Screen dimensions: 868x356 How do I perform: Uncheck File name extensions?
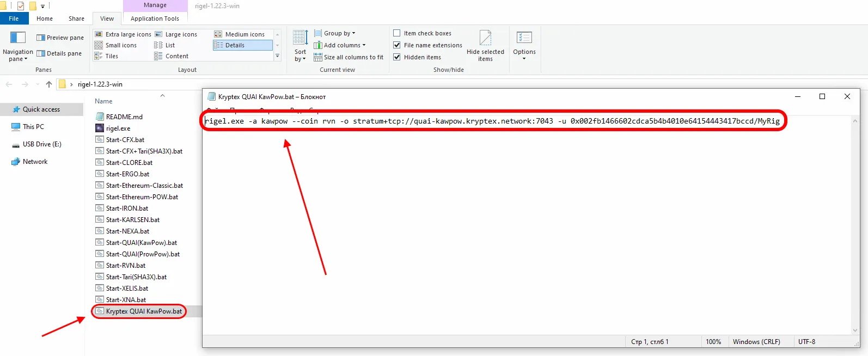[397, 45]
